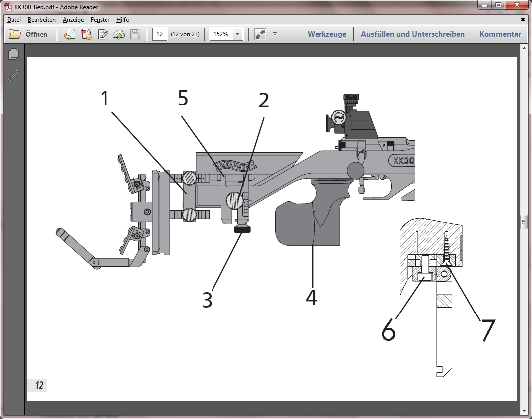The height and width of the screenshot is (419, 532).
Task: Open the page thumbnails panel in the sidebar
Action: pos(13,54)
